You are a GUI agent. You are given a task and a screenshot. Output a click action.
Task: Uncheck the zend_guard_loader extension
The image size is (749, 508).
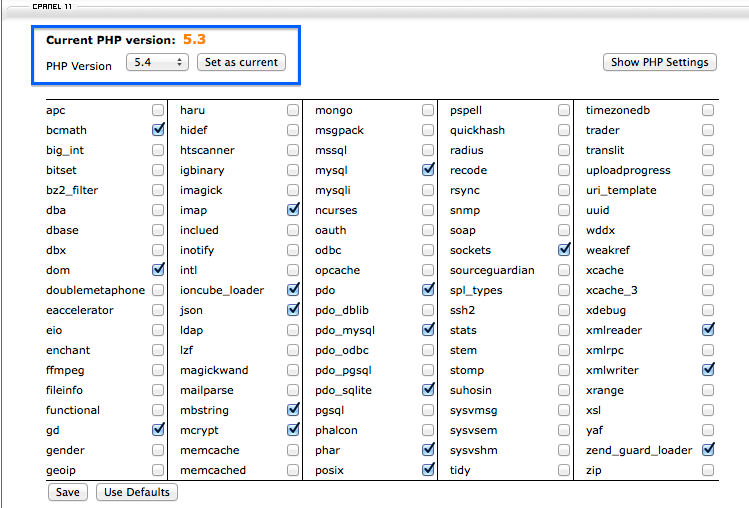(x=708, y=450)
